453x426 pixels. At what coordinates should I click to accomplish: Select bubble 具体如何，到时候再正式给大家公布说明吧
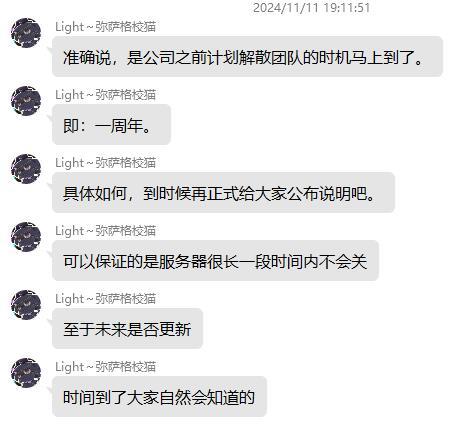(223, 193)
